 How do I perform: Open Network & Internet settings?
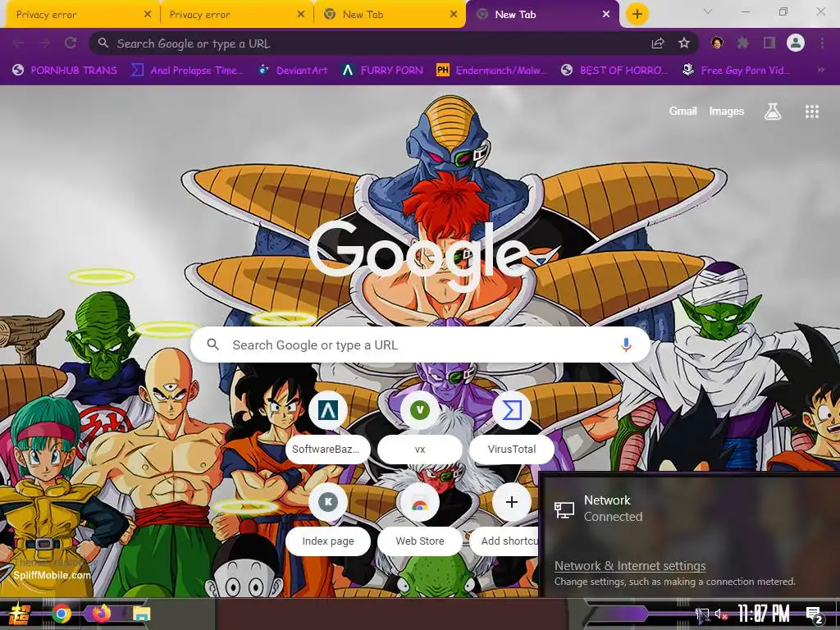click(x=630, y=566)
